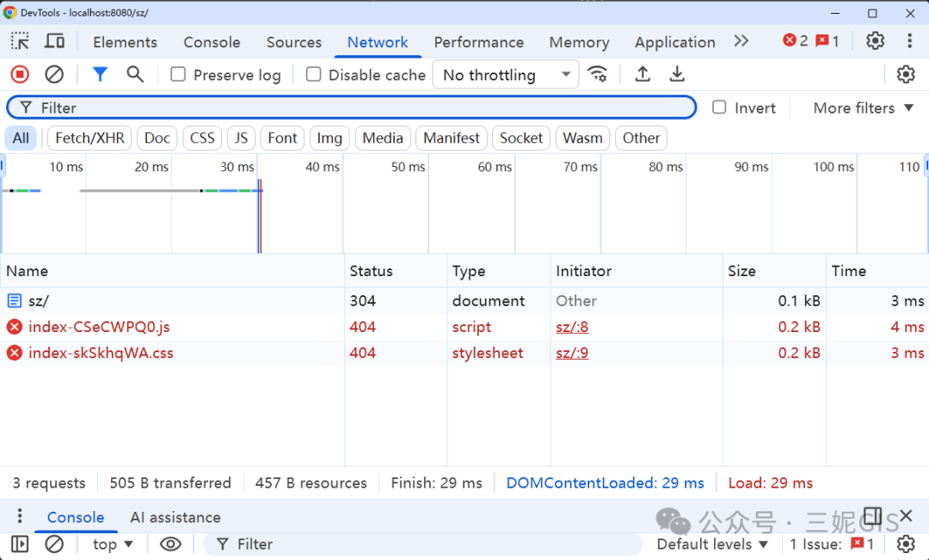This screenshot has height=560, width=929.
Task: Switch to the Performance panel
Action: click(478, 41)
